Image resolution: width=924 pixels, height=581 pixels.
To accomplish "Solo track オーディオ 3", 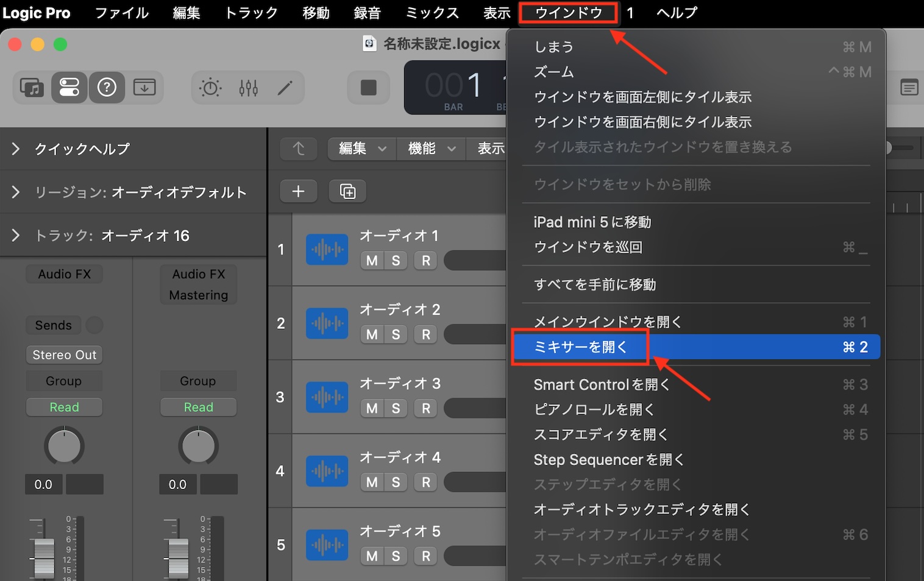I will 396,408.
